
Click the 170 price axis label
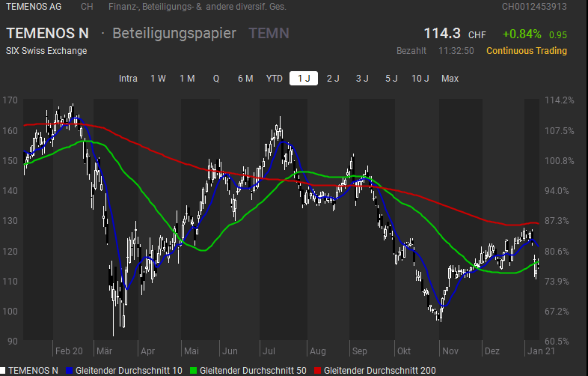[10, 100]
